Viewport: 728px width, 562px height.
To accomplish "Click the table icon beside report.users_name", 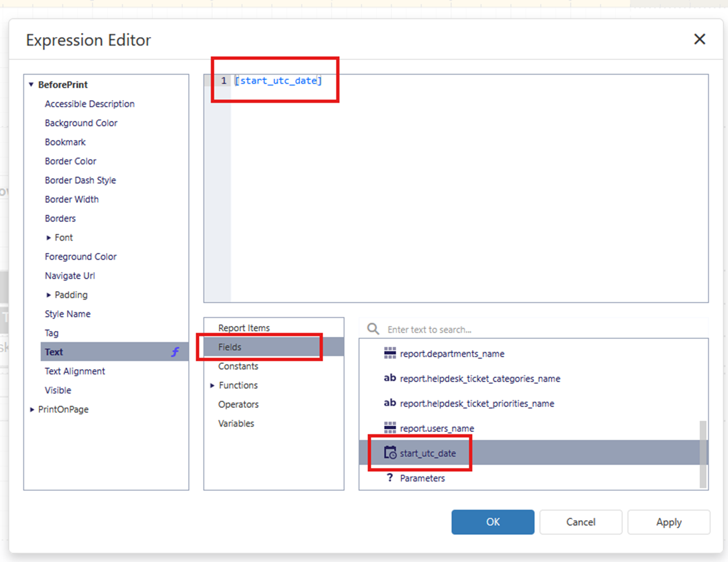I will [390, 428].
